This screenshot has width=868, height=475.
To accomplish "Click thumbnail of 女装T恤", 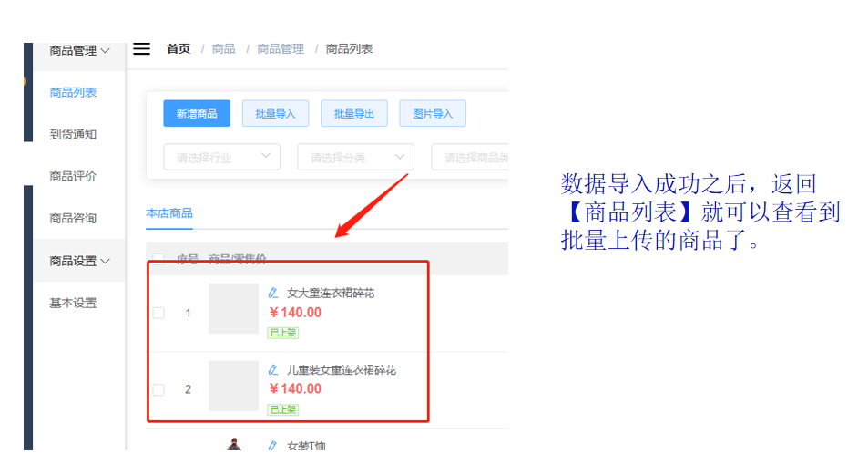I will [x=235, y=445].
